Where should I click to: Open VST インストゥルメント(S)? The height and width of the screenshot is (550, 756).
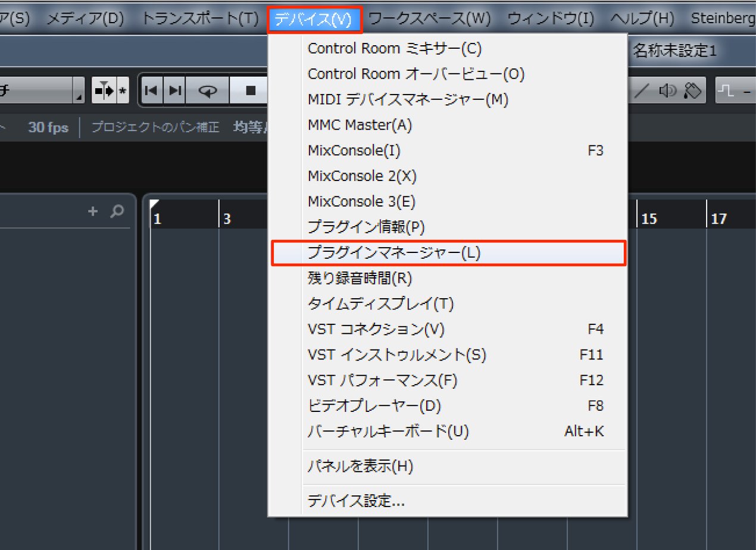(x=448, y=355)
